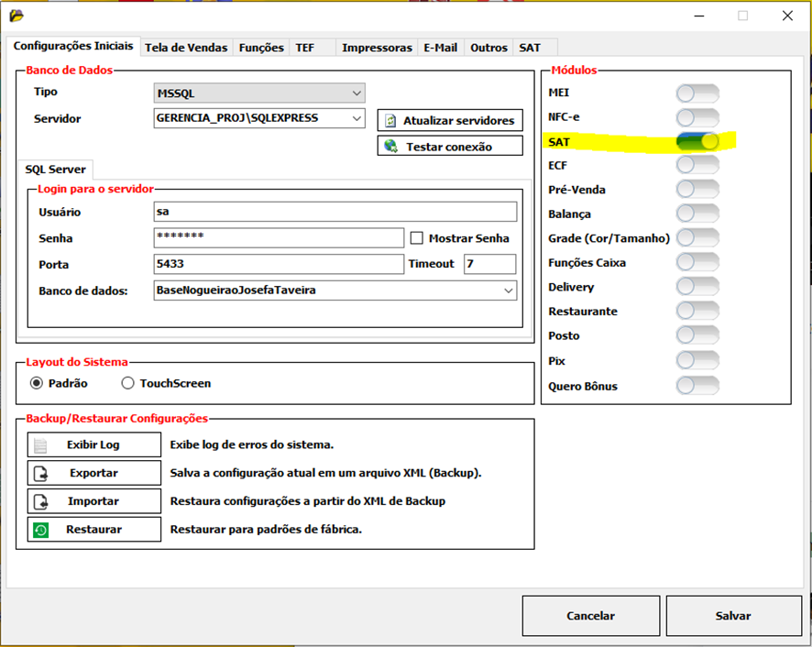Viewport: 812px width, 647px height.
Task: Enable the NFC-e module switch
Action: click(x=697, y=117)
